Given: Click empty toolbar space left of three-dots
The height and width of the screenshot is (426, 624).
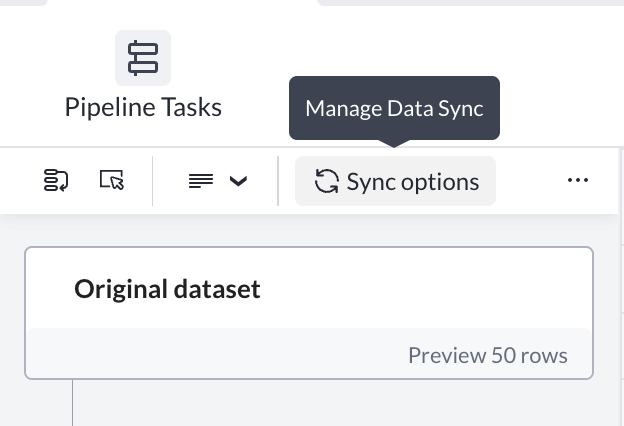Looking at the screenshot, I should coord(530,181).
